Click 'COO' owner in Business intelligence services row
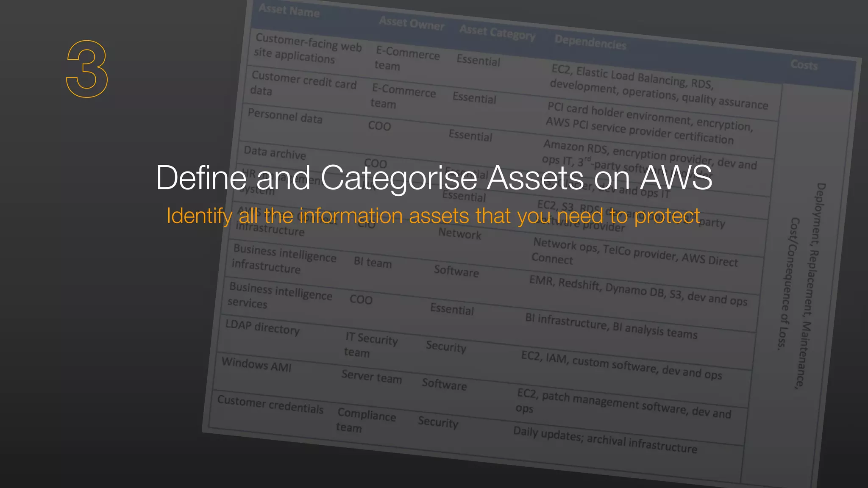868x488 pixels. (361, 299)
